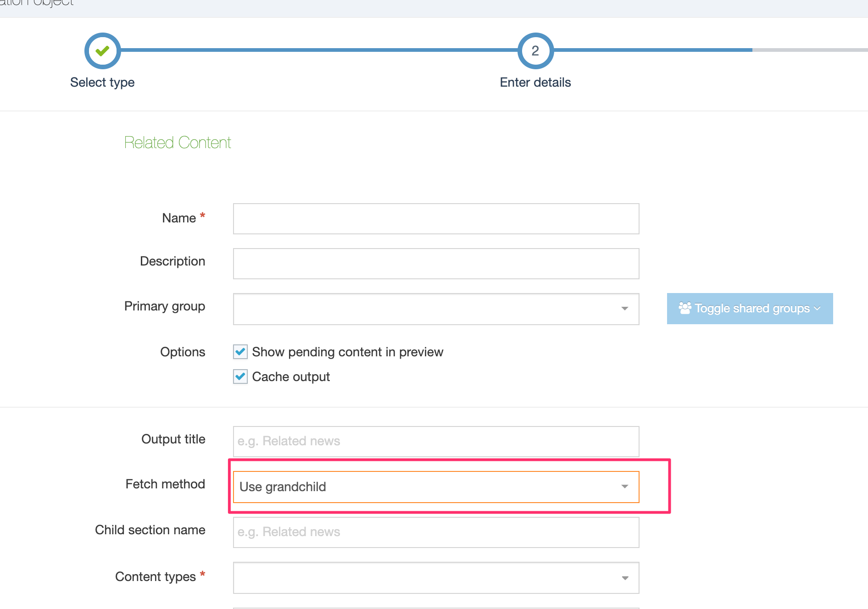Click the people icon on Toggle shared groups
Screen dimensions: 868x609
coord(685,308)
